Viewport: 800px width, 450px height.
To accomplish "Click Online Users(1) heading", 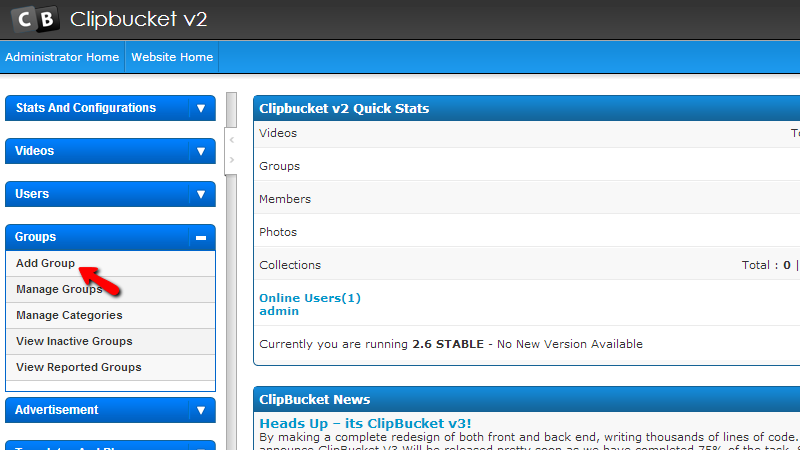I will (310, 298).
